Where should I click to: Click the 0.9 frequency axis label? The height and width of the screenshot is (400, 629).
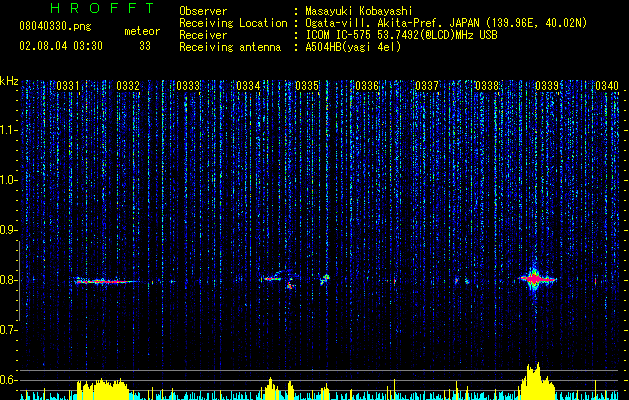9,230
